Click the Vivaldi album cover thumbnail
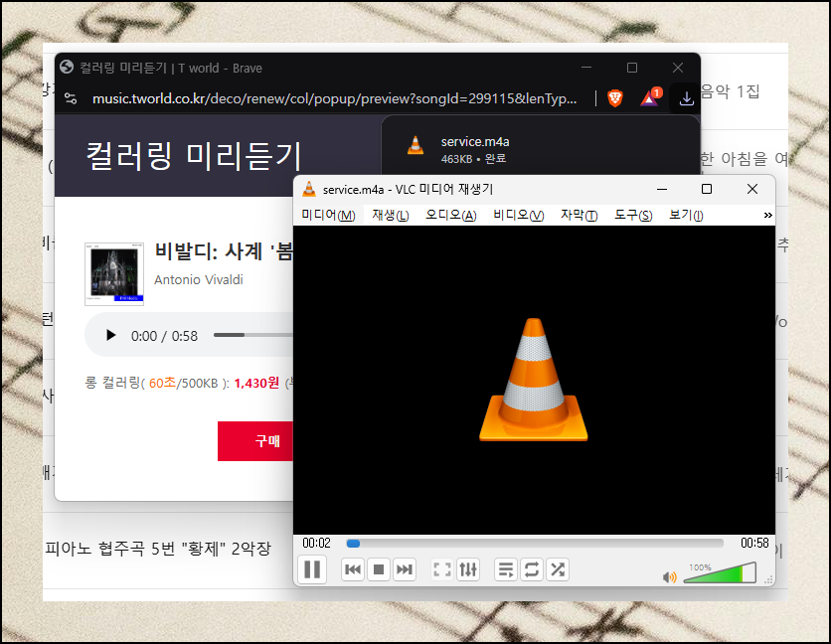The width and height of the screenshot is (831, 644). click(114, 274)
